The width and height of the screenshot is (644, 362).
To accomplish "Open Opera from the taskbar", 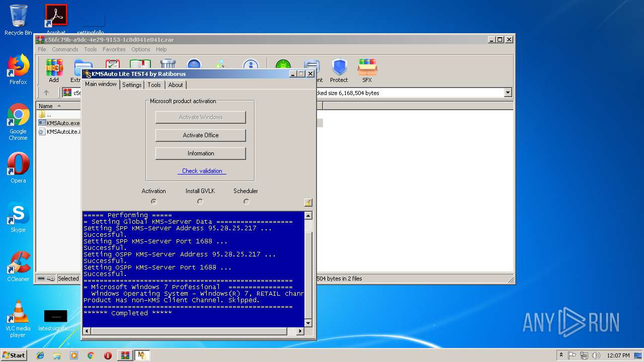I will (x=108, y=355).
